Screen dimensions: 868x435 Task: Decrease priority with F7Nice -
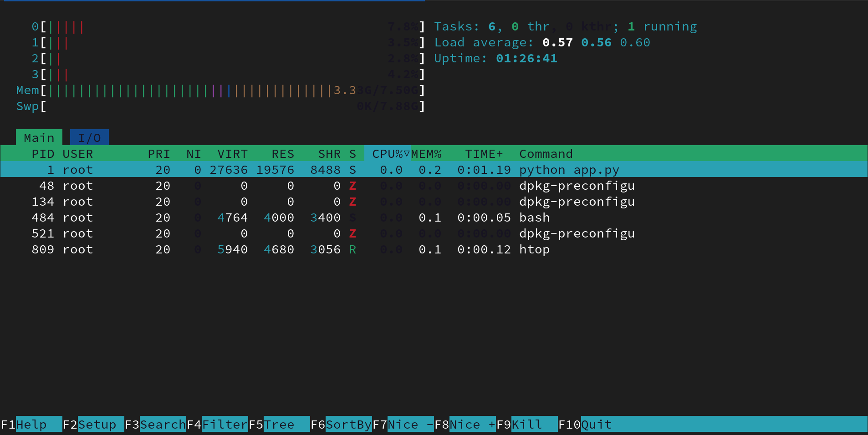pos(403,425)
